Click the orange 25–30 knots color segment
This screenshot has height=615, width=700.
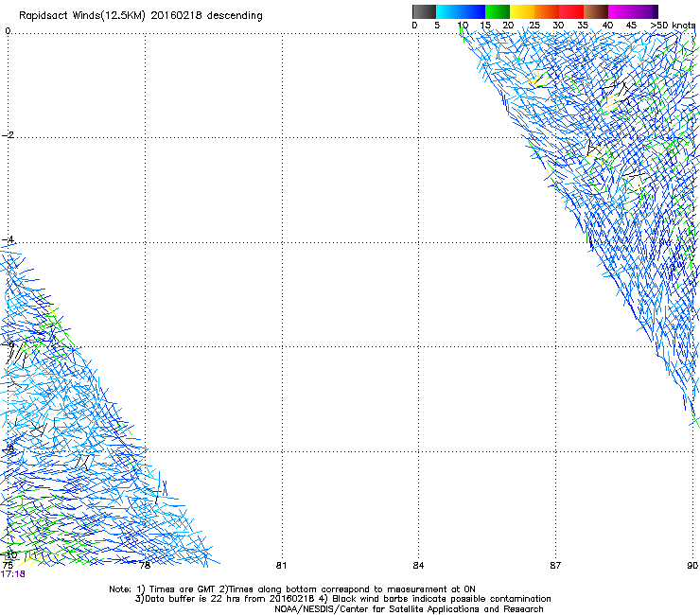click(x=547, y=11)
